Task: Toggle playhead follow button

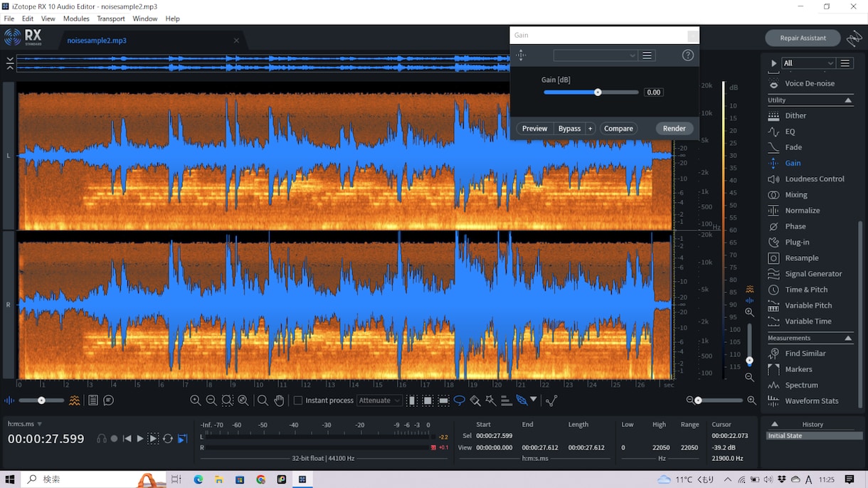Action: [182, 439]
